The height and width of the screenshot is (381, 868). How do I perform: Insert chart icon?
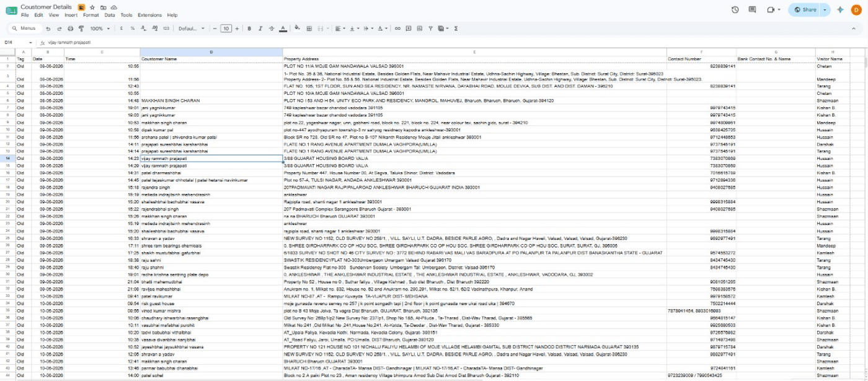[x=420, y=28]
